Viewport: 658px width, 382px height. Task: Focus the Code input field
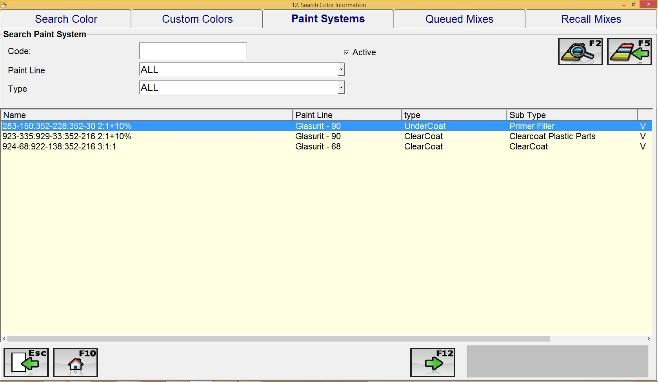(193, 51)
